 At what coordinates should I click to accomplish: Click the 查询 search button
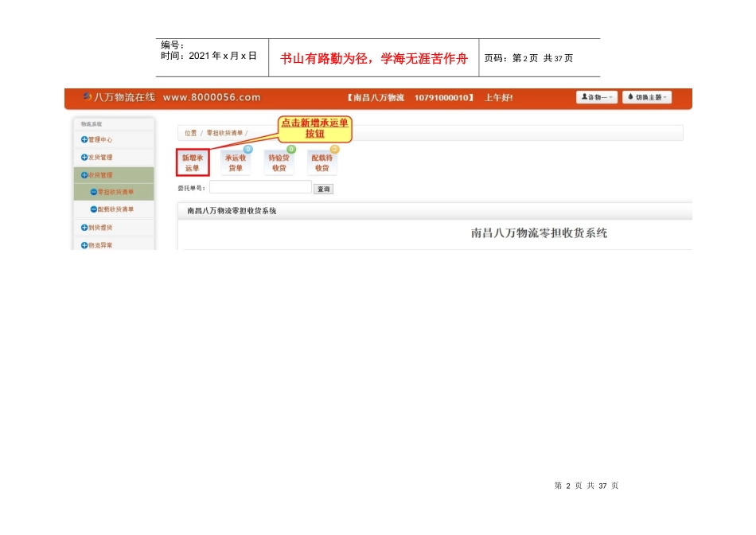324,189
